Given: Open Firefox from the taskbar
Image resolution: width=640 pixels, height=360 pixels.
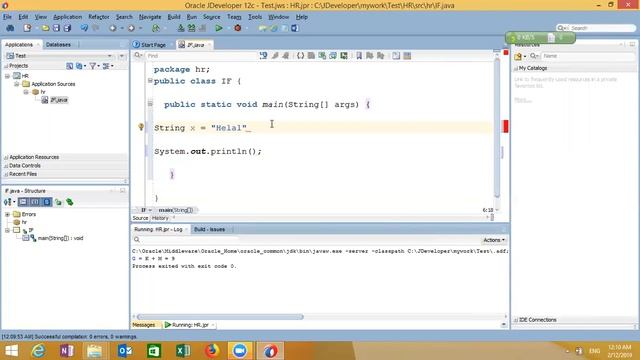Looking at the screenshot, I should pos(212,351).
